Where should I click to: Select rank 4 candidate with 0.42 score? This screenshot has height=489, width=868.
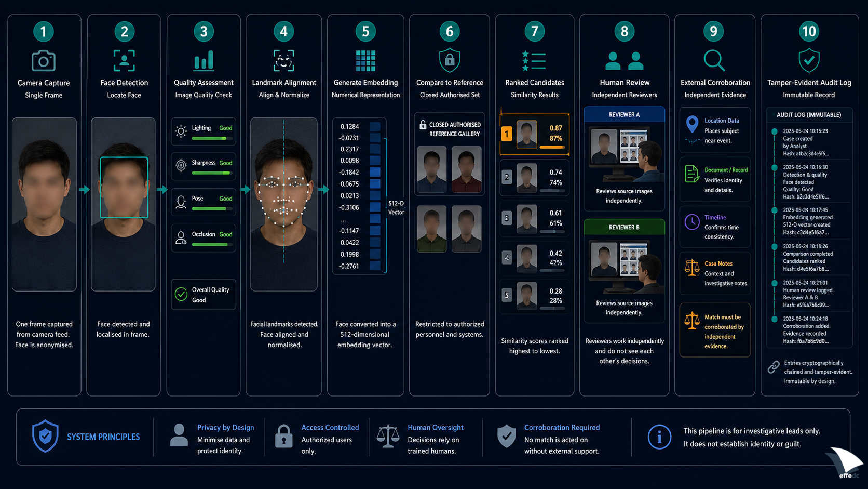tap(535, 258)
